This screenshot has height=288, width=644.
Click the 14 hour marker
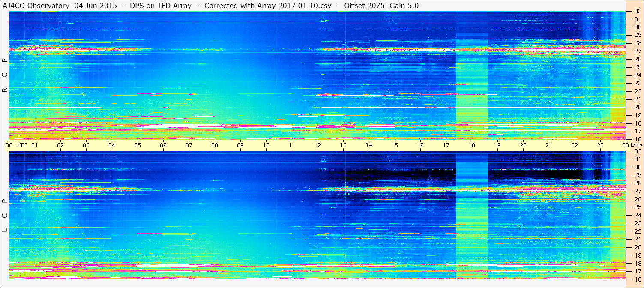[369, 145]
